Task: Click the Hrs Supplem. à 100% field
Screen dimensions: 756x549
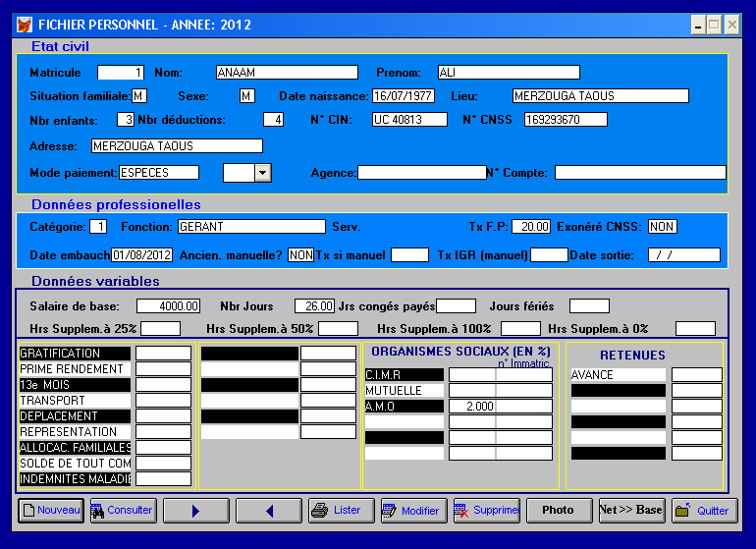Action: [x=520, y=329]
